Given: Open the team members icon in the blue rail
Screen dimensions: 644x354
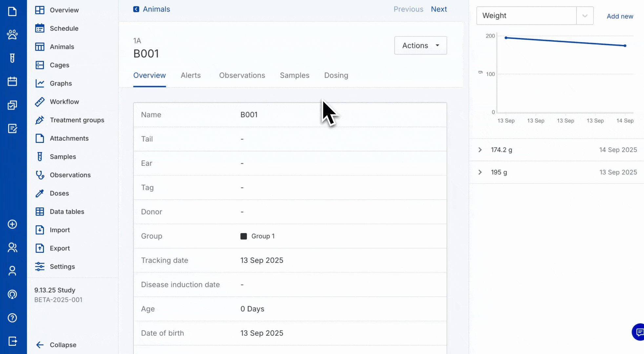Looking at the screenshot, I should pos(12,247).
